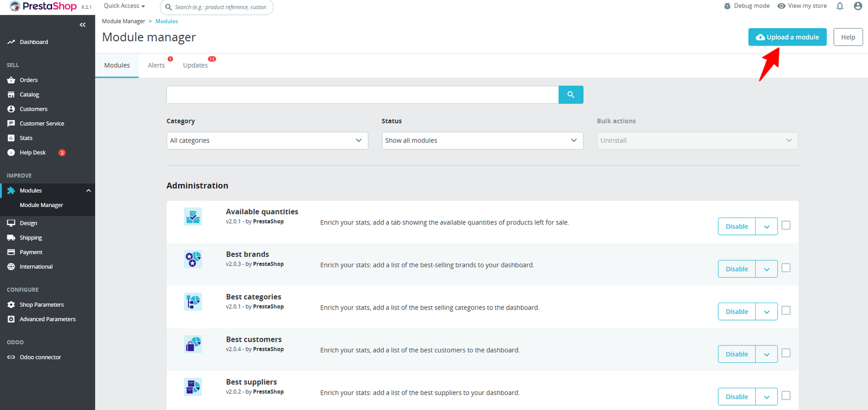Click the module search text field
The height and width of the screenshot is (410, 868).
[362, 94]
